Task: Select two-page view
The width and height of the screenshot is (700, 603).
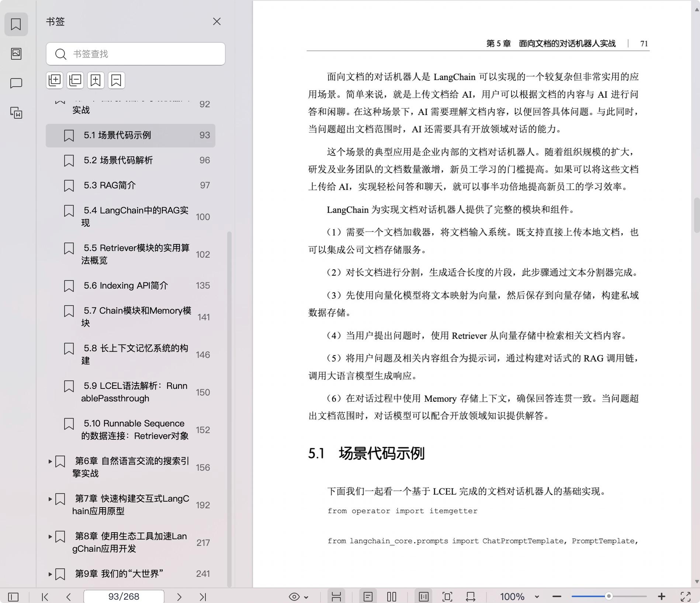Action: point(392,597)
